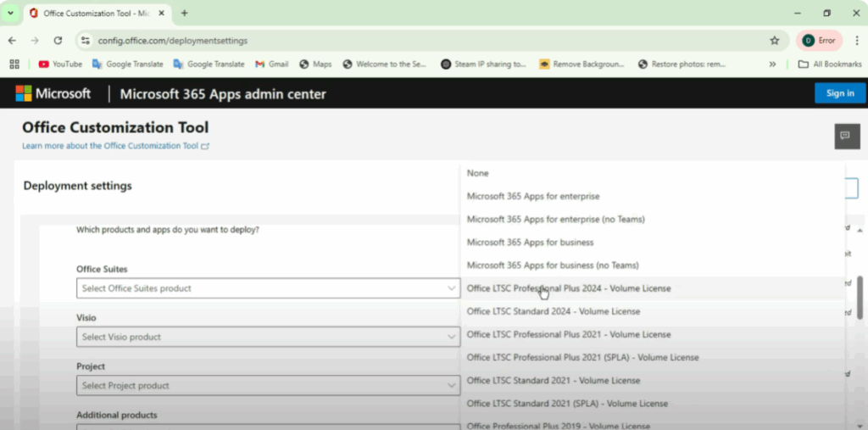Screen dimensions: 868x430
Task: Open the Gmail bookmark
Action: 272,64
